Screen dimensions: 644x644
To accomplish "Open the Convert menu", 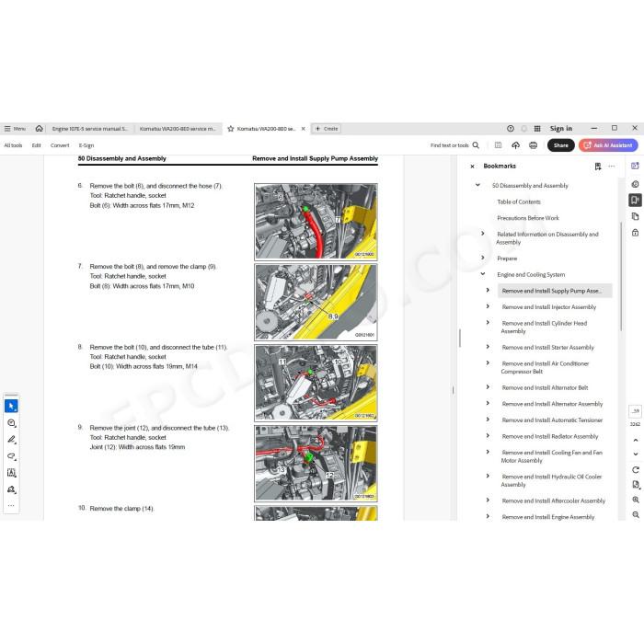I will click(x=60, y=145).
